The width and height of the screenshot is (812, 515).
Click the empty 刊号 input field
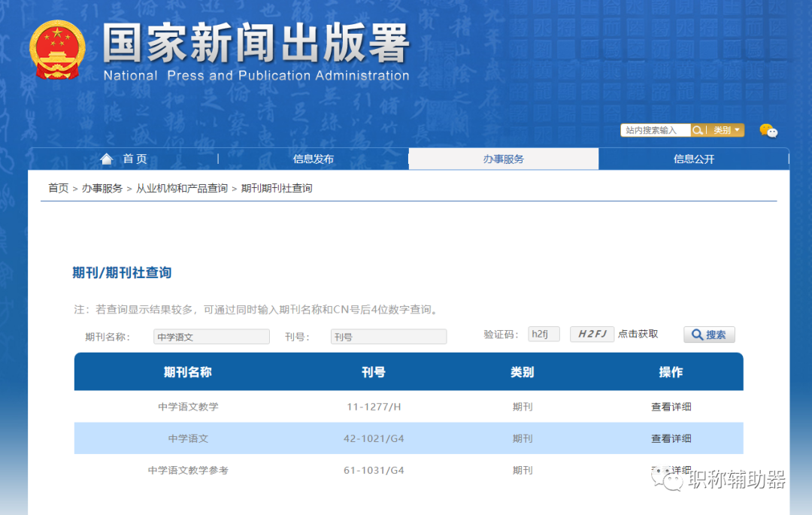[x=388, y=336]
